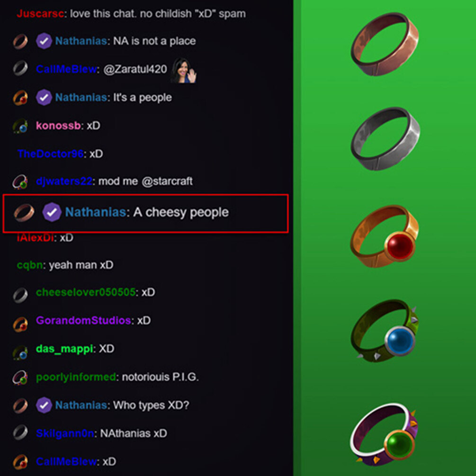
Task: Click the purple ring with green gem
Action: [x=384, y=435]
